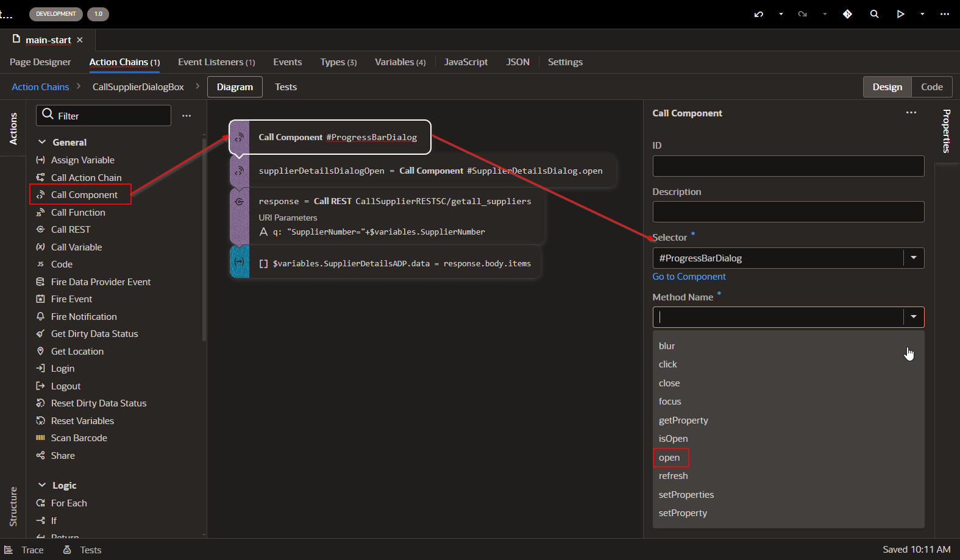
Task: Switch to Events tab
Action: [x=287, y=62]
